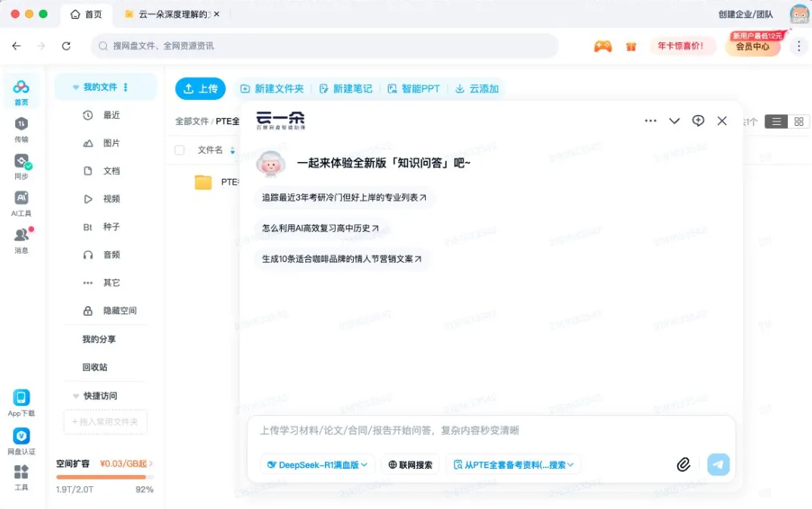Open the gift box icon

(631, 46)
